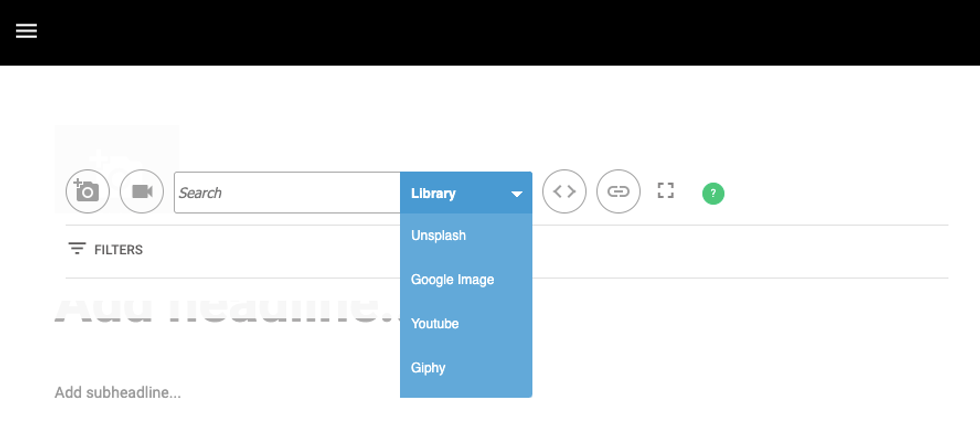Pick Youtube from the dropdown list
The image size is (980, 424).
click(435, 324)
